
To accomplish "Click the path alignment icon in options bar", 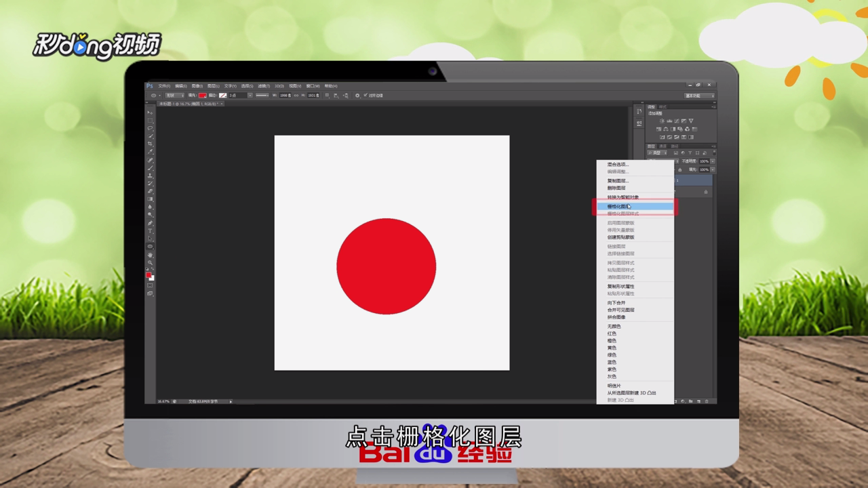I will click(336, 96).
